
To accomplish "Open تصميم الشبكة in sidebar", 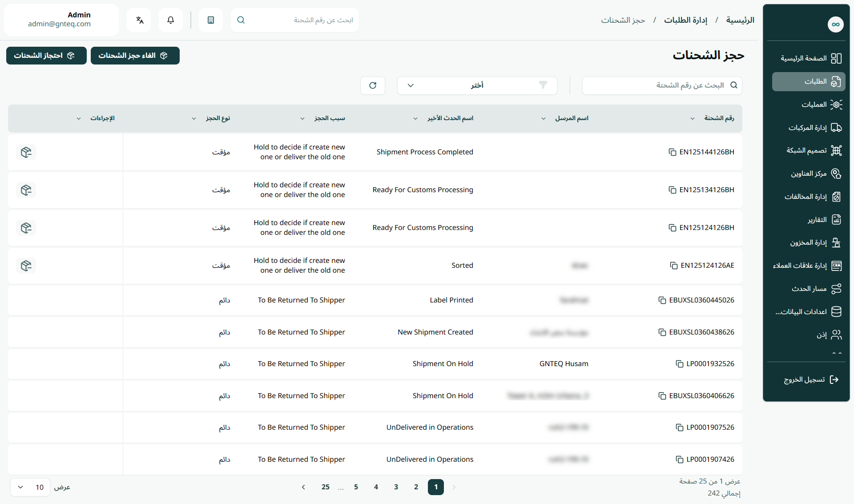I will click(x=809, y=150).
